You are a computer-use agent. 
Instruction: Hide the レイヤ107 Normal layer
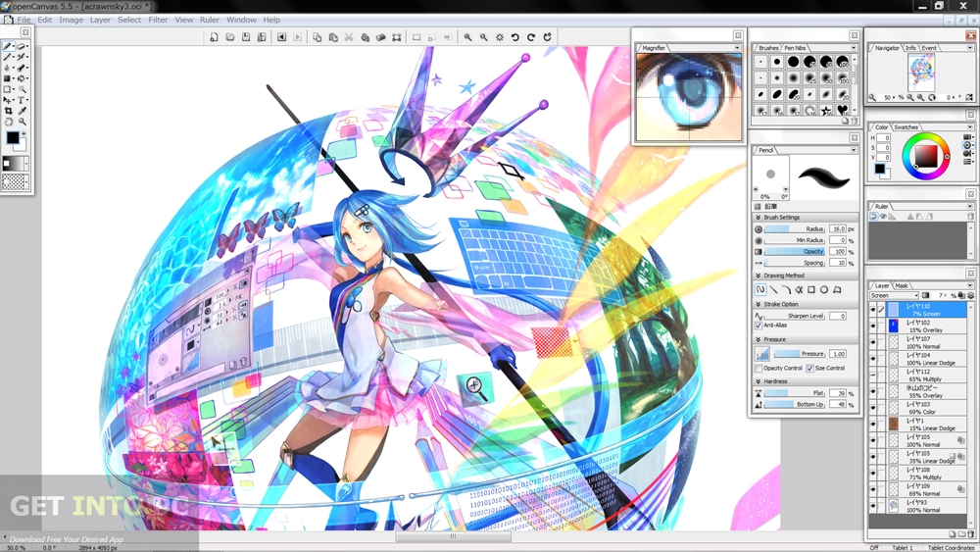pos(873,342)
